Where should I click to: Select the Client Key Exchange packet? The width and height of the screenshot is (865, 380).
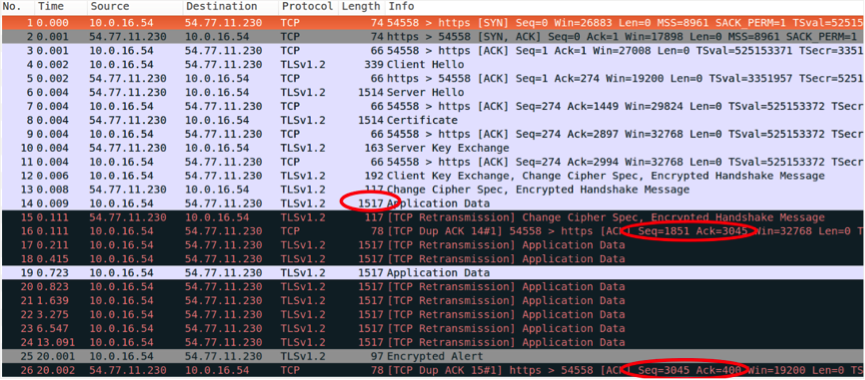tap(432, 175)
